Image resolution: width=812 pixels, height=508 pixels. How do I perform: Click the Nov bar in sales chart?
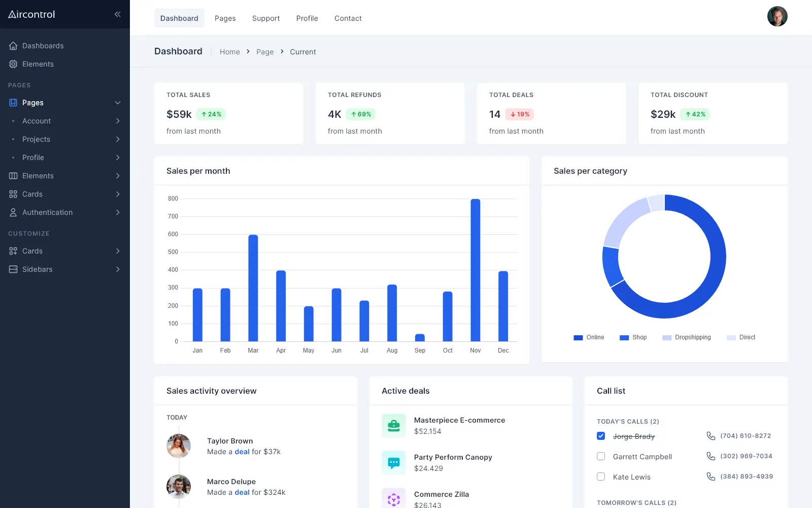476,270
